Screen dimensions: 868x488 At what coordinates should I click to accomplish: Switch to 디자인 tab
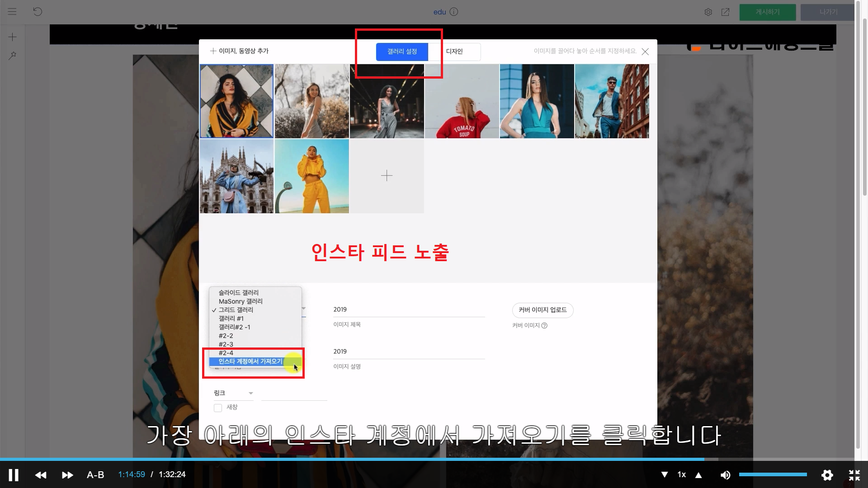tap(454, 52)
